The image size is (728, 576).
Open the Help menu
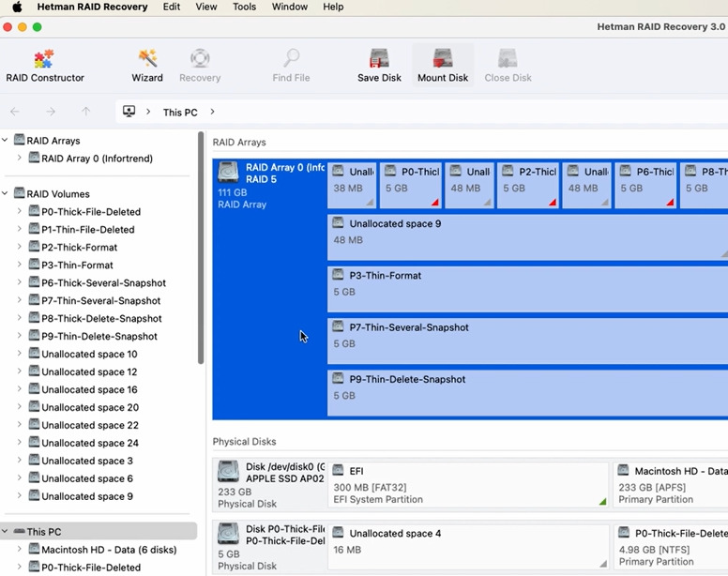point(333,7)
